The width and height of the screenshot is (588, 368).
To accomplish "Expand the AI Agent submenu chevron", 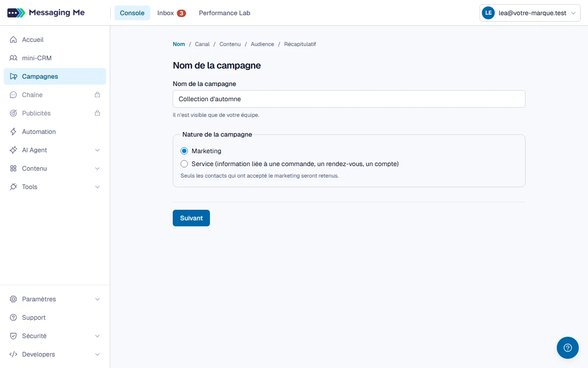I will coord(97,150).
